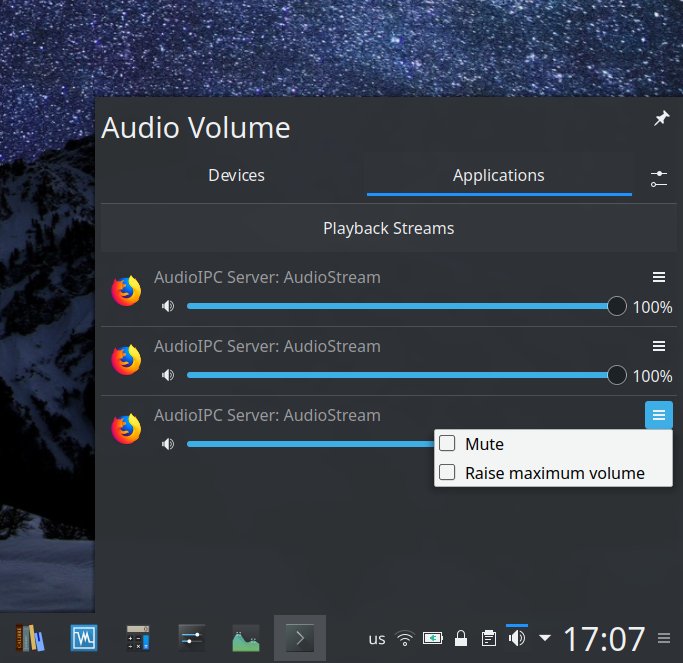Open the system monitor graph icon
Screen dimensions: 683x663
click(246, 639)
